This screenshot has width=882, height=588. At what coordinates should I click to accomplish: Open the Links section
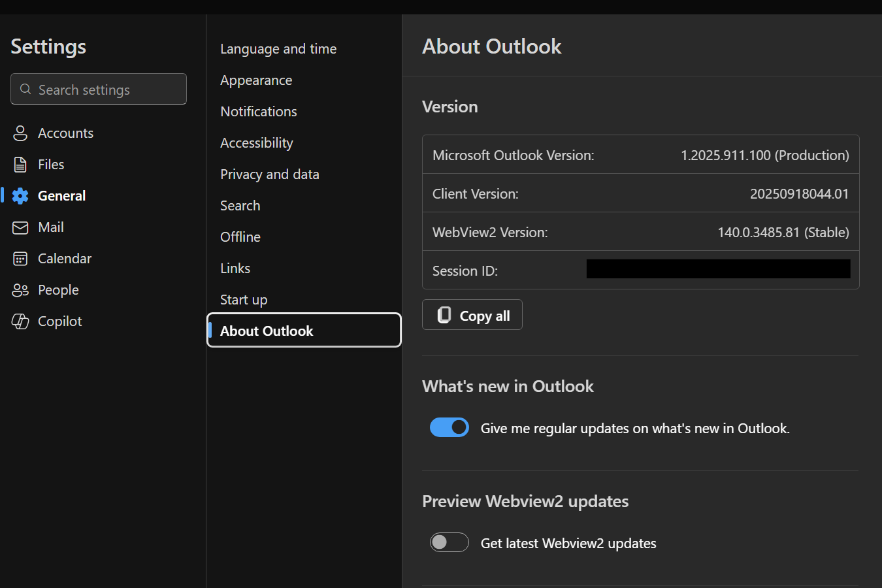[235, 269]
